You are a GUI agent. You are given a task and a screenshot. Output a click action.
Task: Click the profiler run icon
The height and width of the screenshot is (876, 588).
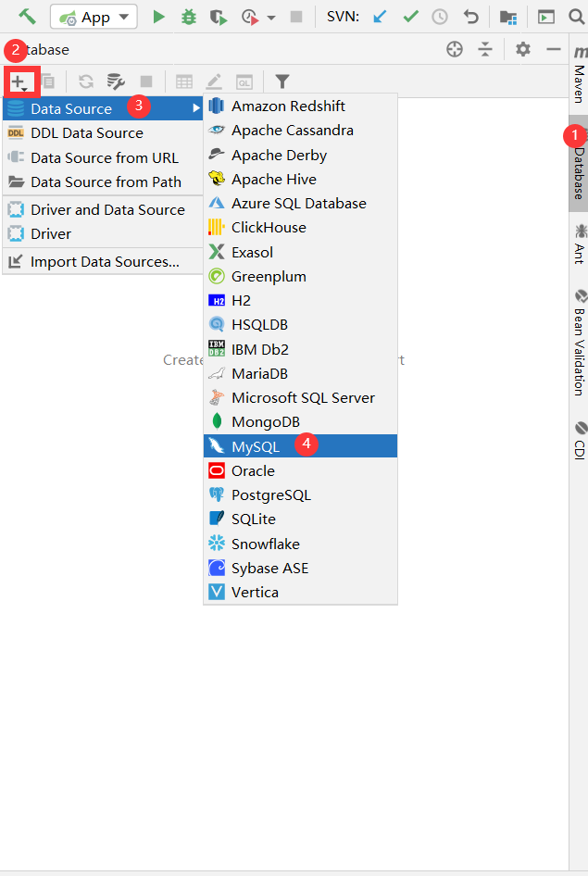[250, 18]
